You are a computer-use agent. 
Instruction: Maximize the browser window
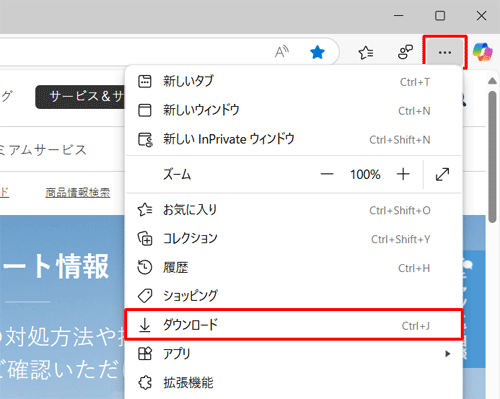440,16
